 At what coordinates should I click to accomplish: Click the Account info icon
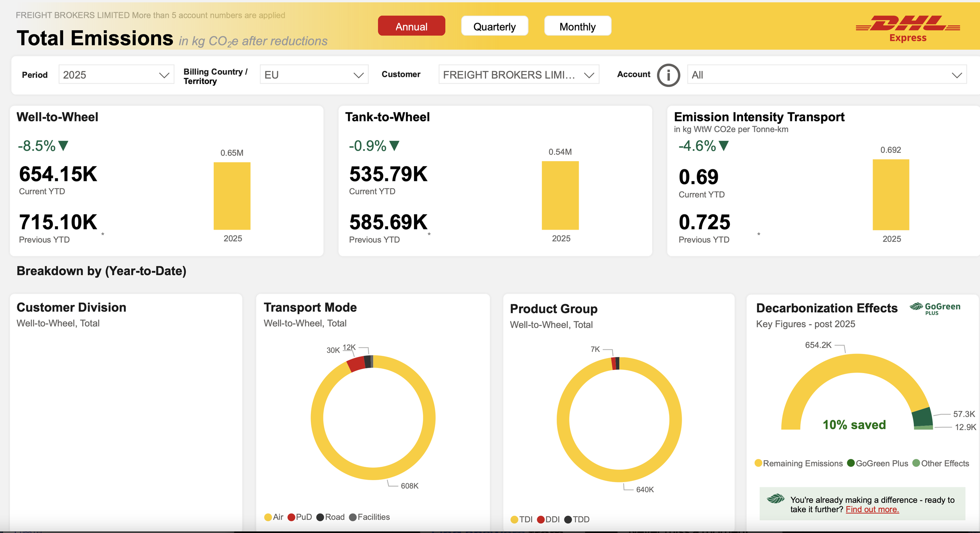tap(668, 75)
